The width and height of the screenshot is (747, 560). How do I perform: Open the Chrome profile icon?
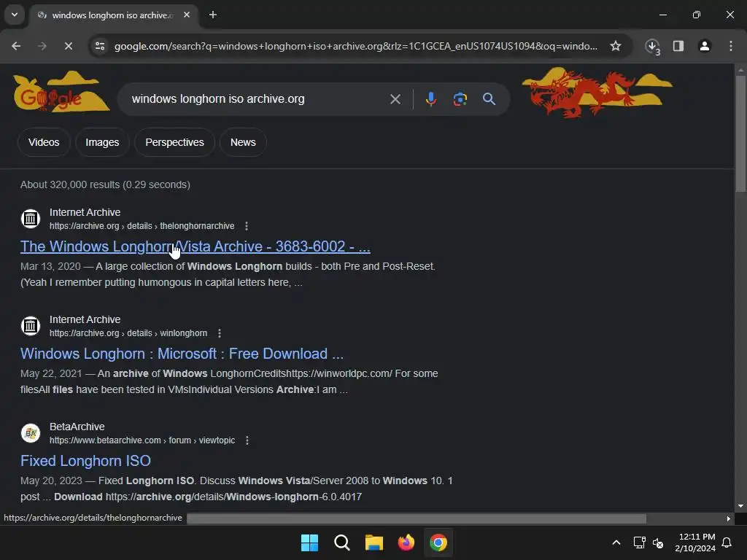[x=705, y=46]
